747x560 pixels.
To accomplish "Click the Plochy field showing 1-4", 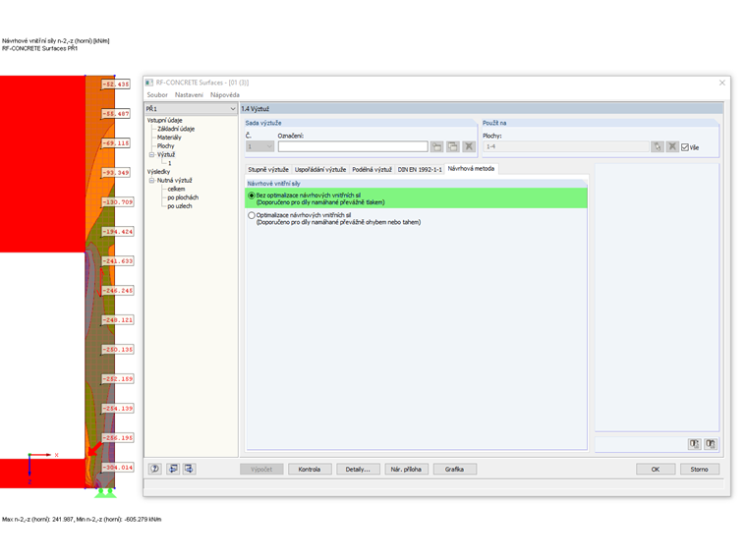I will pyautogui.click(x=566, y=146).
